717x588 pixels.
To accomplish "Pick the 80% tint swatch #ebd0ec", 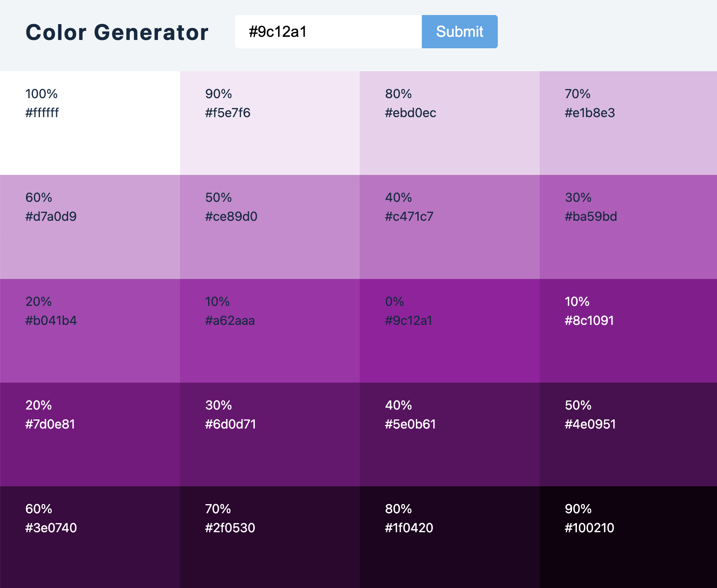I will (450, 123).
